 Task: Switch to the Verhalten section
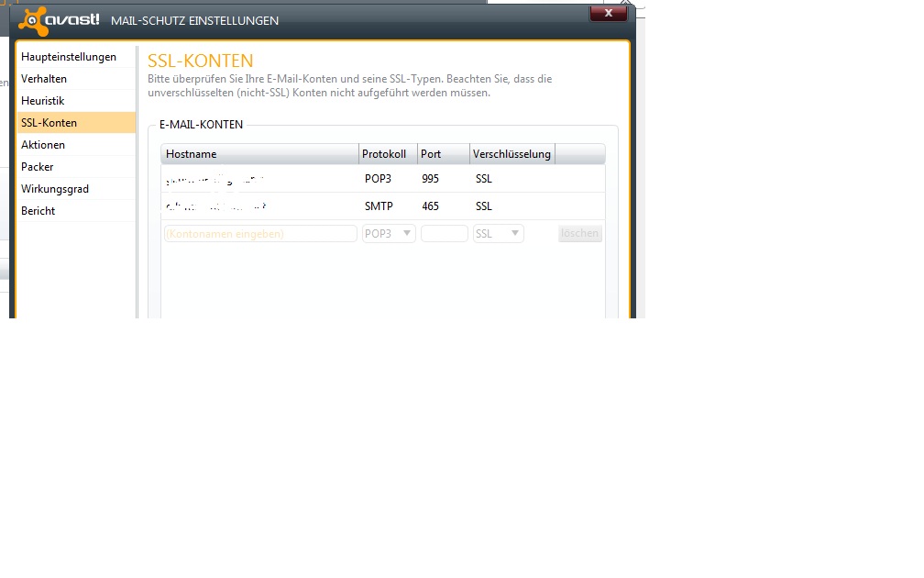click(76, 79)
